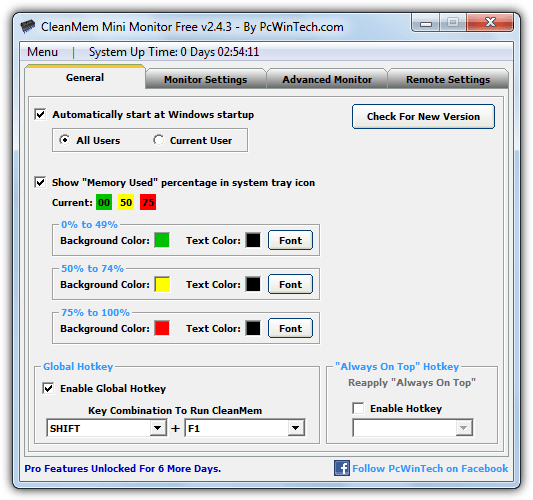Click the red 75 tray preview
Screen dimensions: 533x500
(148, 202)
